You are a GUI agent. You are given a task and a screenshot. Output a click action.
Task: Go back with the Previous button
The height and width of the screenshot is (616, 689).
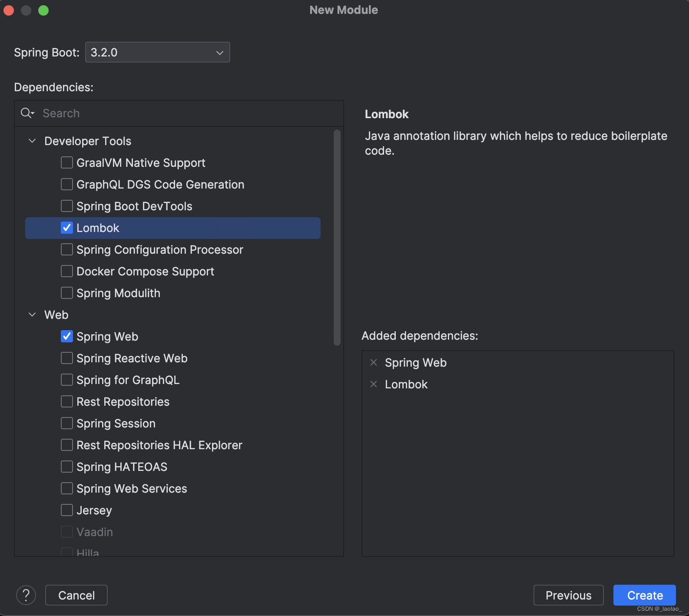568,595
